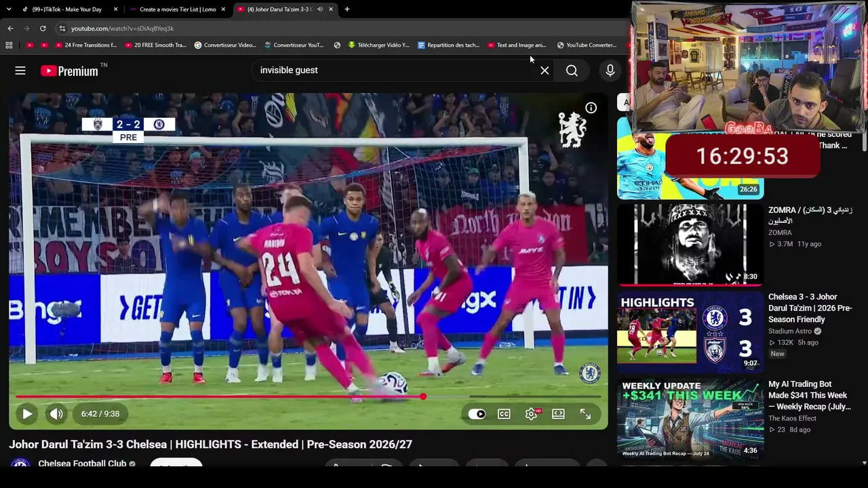Mute audio on the Johor Darul tab
This screenshot has height=488, width=868.
pyautogui.click(x=319, y=9)
